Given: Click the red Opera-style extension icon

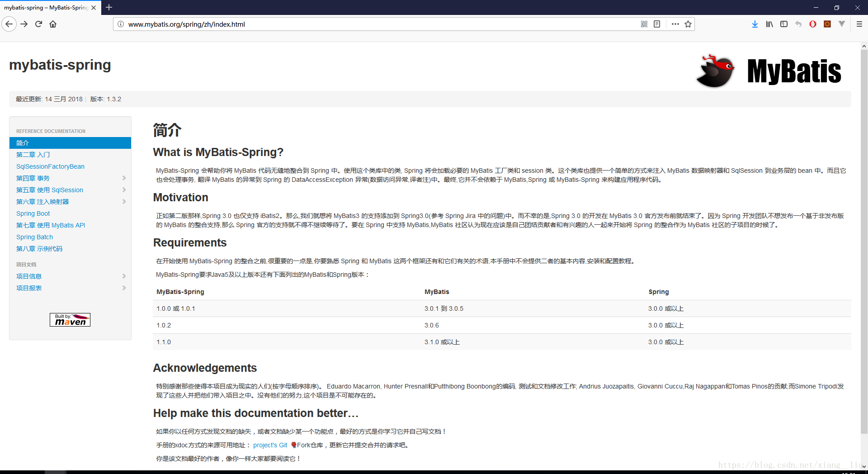Looking at the screenshot, I should point(813,24).
